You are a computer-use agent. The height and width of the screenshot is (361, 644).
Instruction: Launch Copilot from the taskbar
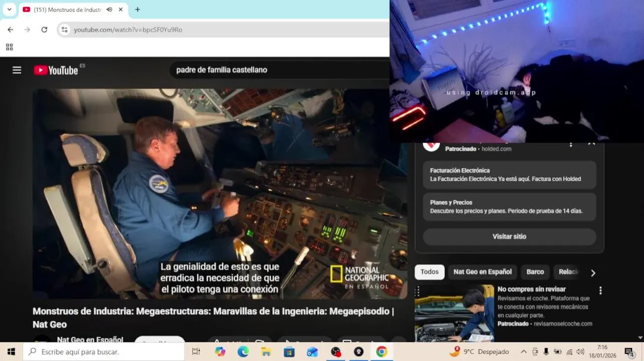click(220, 351)
